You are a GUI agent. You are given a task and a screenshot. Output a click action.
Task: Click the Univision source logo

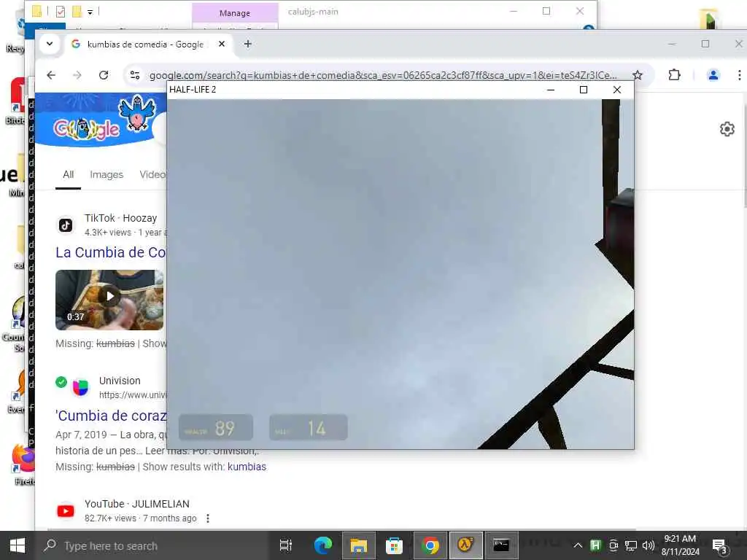pyautogui.click(x=80, y=387)
